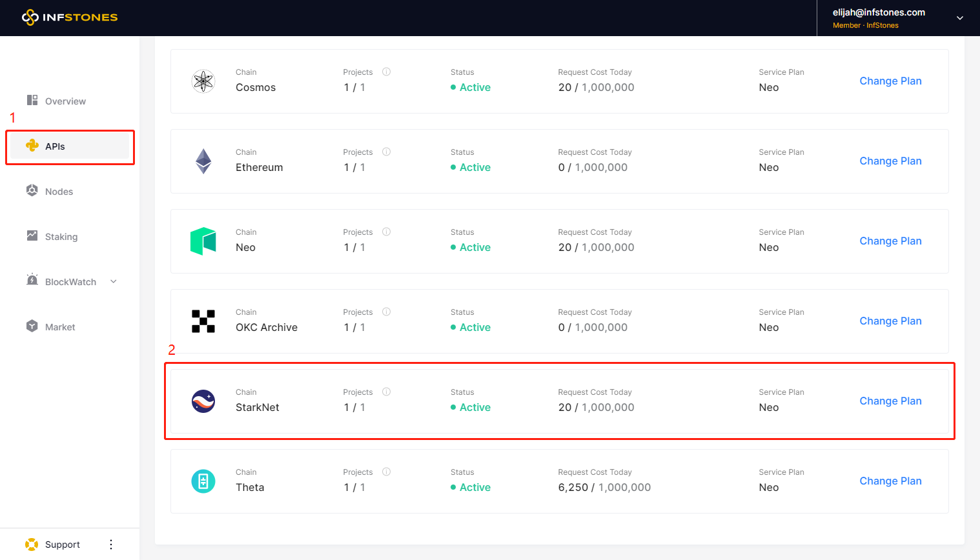Click the Nodes sidebar icon

(32, 190)
